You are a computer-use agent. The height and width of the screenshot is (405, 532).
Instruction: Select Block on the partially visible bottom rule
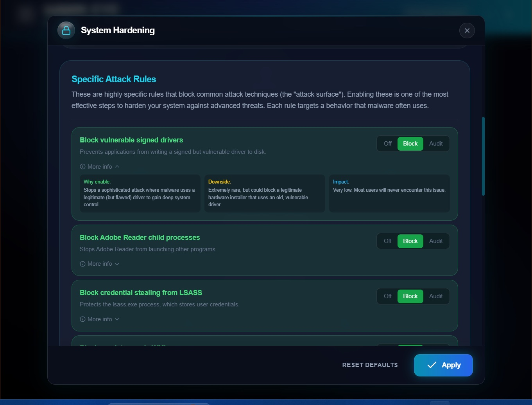tap(410, 346)
